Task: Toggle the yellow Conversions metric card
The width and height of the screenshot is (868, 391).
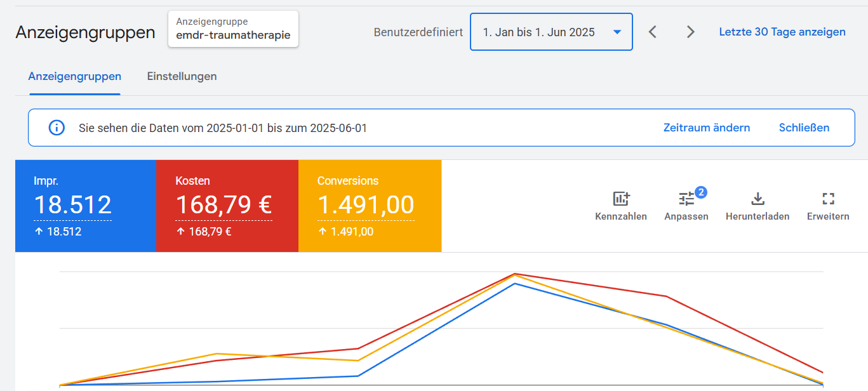Action: click(370, 206)
